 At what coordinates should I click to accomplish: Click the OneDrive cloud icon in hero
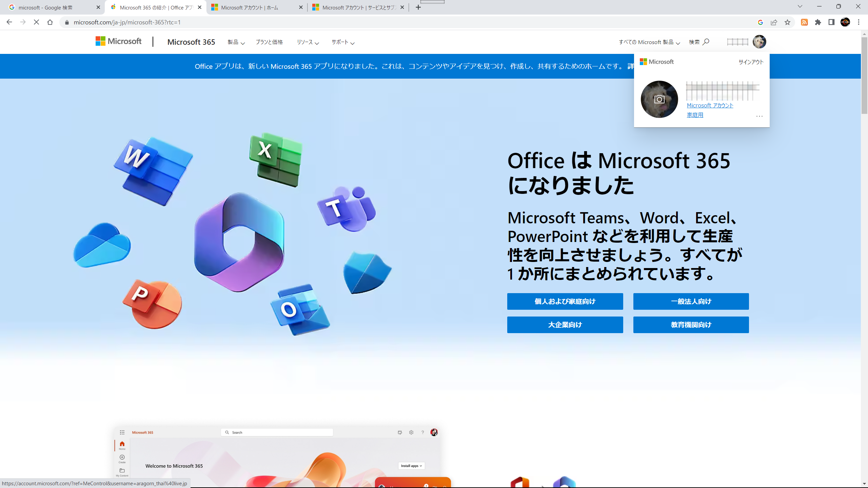[102, 245]
